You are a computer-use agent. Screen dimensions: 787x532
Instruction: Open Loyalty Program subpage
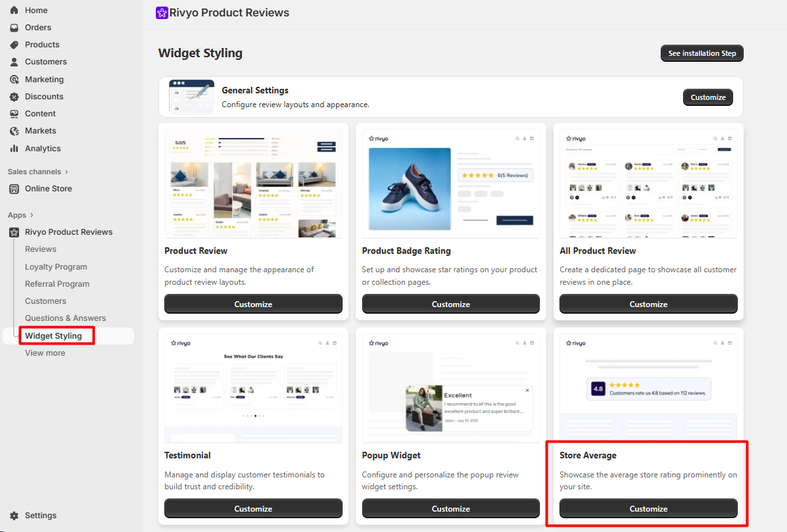pos(57,267)
